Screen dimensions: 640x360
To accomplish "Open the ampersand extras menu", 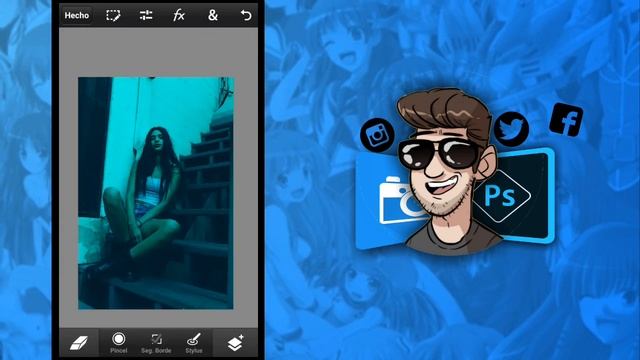I will [213, 16].
